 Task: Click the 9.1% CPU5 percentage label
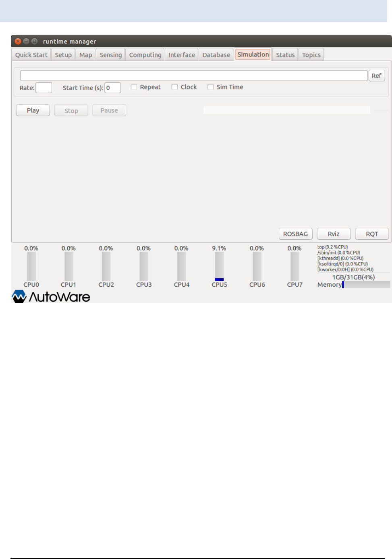219,248
